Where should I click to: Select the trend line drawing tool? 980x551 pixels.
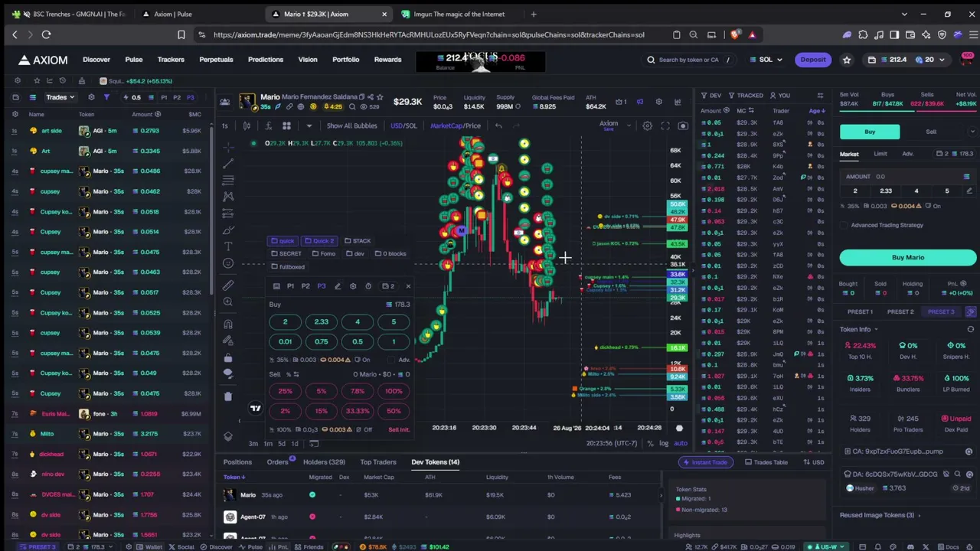[228, 163]
